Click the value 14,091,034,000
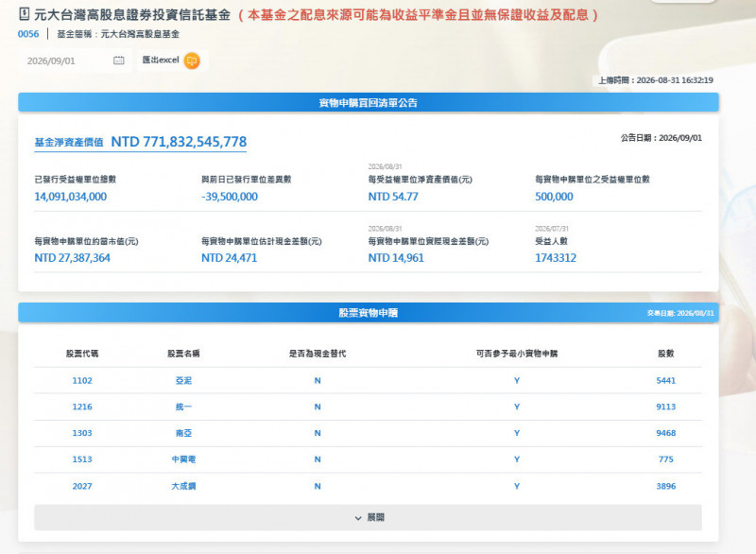The image size is (756, 554). click(70, 197)
